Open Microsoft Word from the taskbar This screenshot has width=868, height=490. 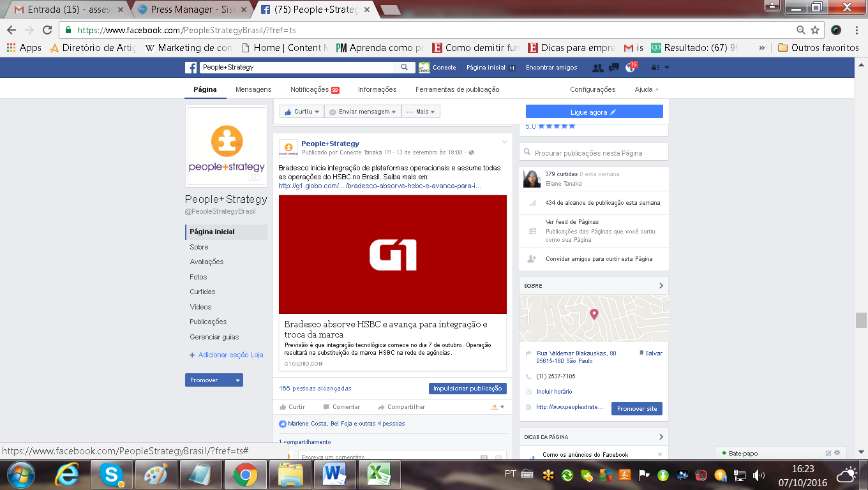point(333,474)
